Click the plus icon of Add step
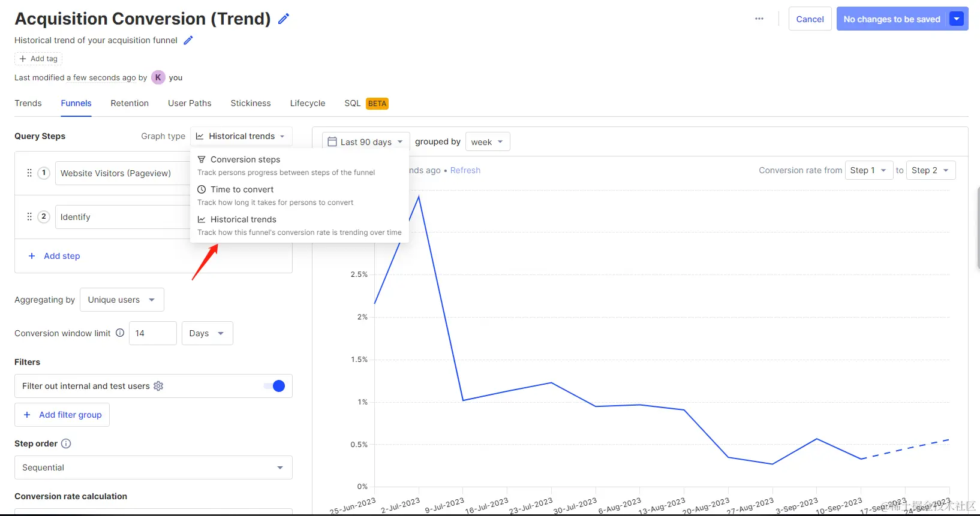Viewport: 980px width, 516px height. tap(32, 256)
